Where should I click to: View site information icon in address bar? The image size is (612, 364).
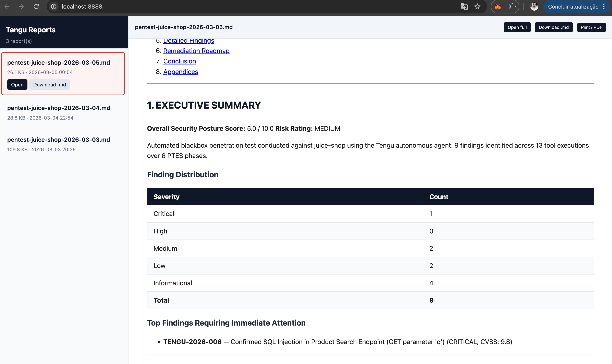(54, 7)
